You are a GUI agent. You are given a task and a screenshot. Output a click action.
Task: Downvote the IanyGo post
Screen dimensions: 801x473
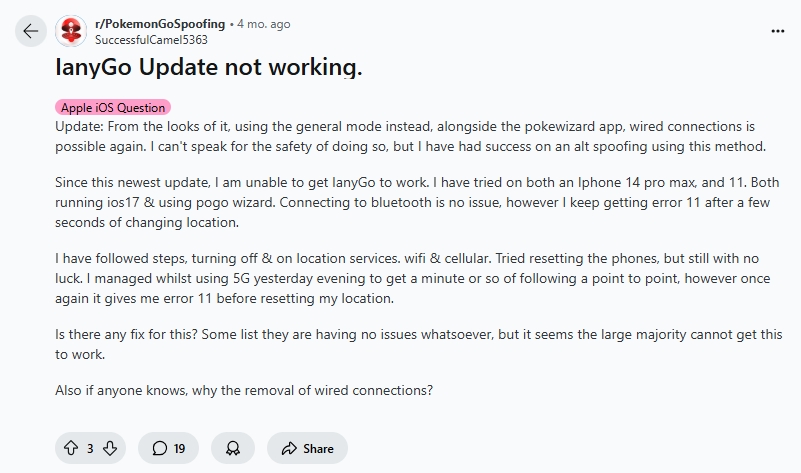coord(110,448)
